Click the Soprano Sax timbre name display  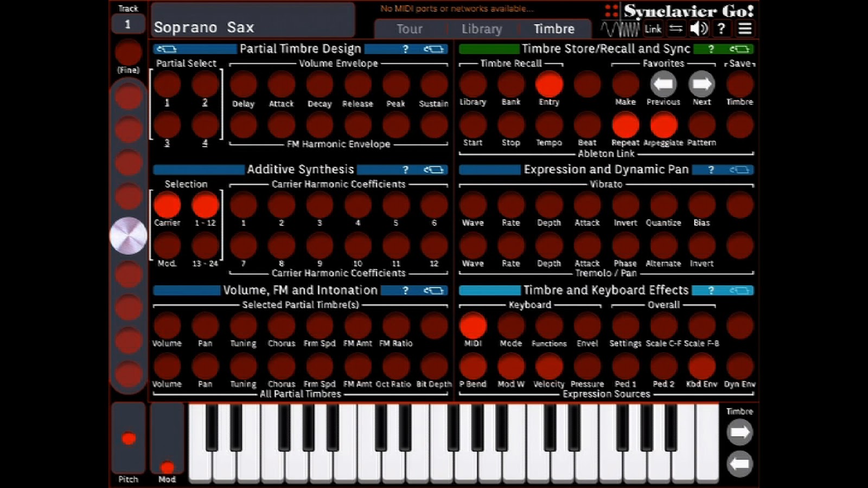click(x=253, y=20)
